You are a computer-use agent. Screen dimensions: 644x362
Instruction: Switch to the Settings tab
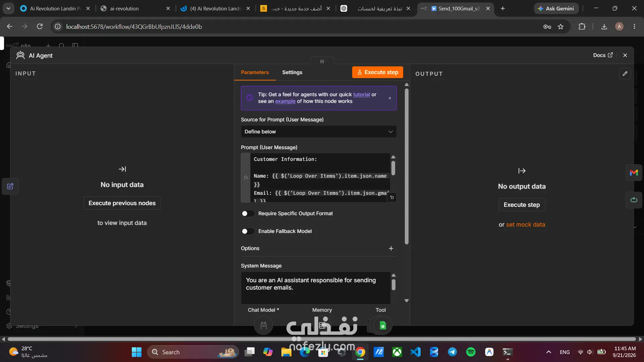tap(292, 72)
